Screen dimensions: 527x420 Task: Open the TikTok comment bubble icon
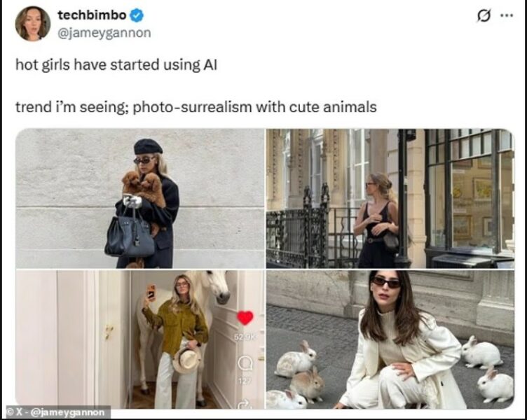pos(245,363)
